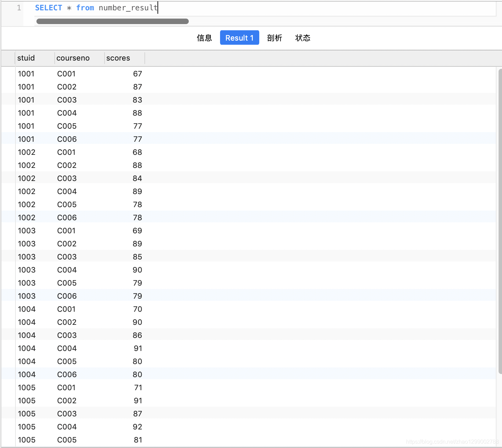Click the horizontal scrollbar under the query editor

point(112,21)
